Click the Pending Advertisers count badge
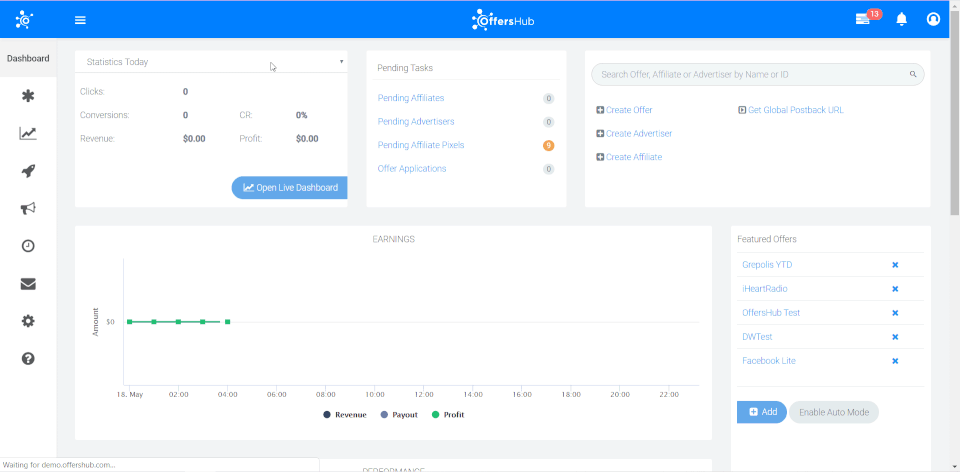Screen dimensions: 960x472 [549, 122]
